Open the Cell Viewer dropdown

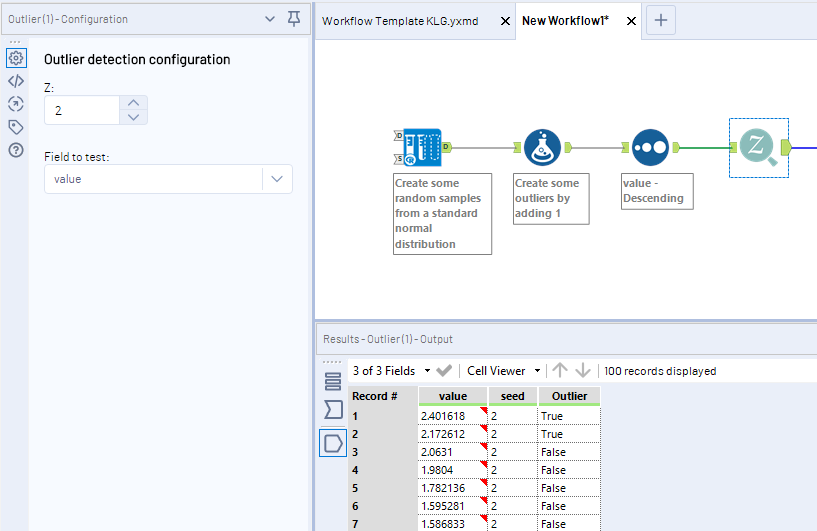(503, 371)
